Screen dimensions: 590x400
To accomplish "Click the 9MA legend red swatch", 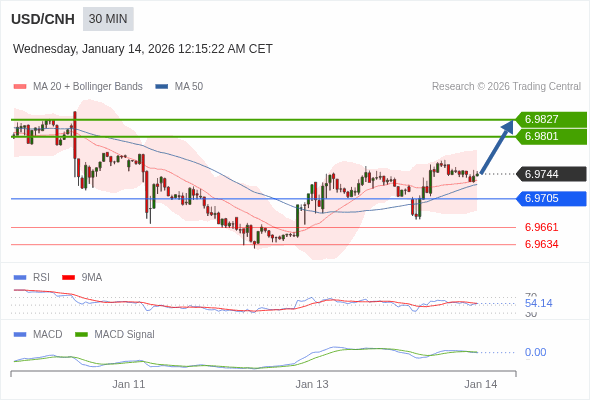I will [x=68, y=278].
